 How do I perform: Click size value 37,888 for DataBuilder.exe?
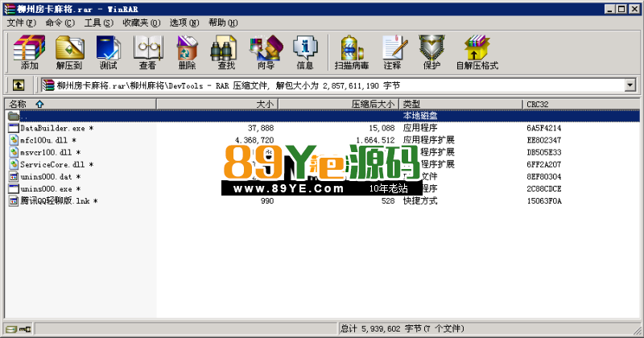[261, 128]
